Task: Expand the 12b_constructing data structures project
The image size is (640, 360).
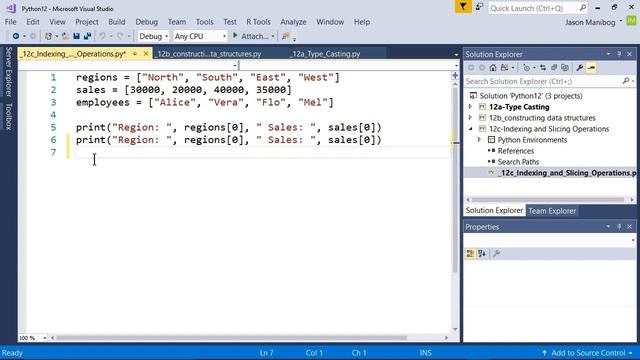Action: [x=470, y=118]
